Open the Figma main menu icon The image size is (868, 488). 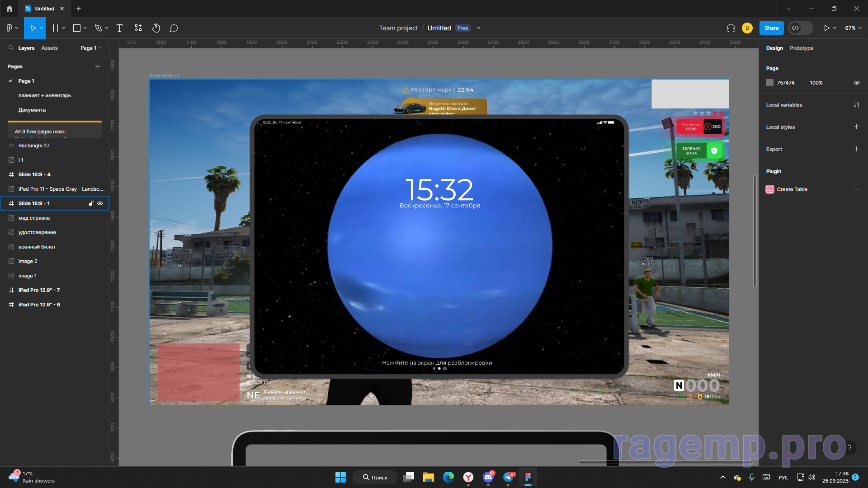(x=9, y=28)
